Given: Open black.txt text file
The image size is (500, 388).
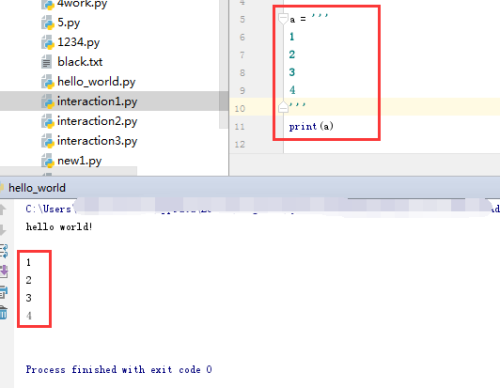Looking at the screenshot, I should click(x=80, y=62).
